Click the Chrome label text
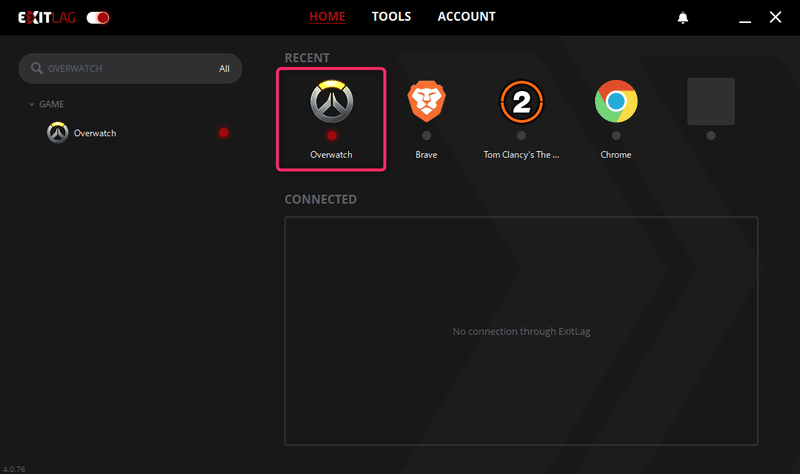 coord(616,155)
